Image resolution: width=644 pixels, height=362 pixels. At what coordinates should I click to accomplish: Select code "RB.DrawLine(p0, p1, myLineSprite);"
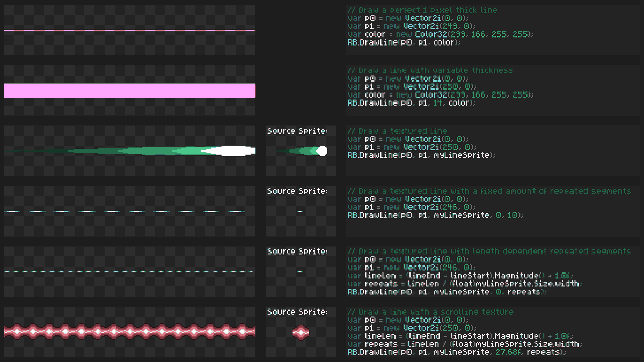[x=421, y=154]
